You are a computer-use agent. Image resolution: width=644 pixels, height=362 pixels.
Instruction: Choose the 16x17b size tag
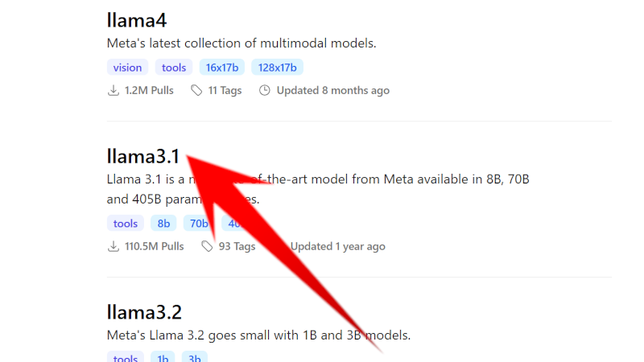(x=221, y=68)
